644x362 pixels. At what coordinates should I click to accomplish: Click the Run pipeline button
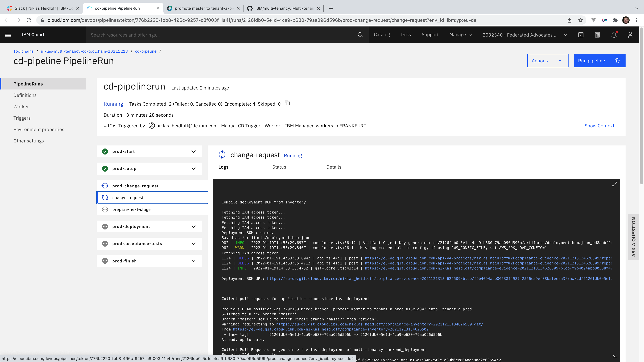[599, 61]
